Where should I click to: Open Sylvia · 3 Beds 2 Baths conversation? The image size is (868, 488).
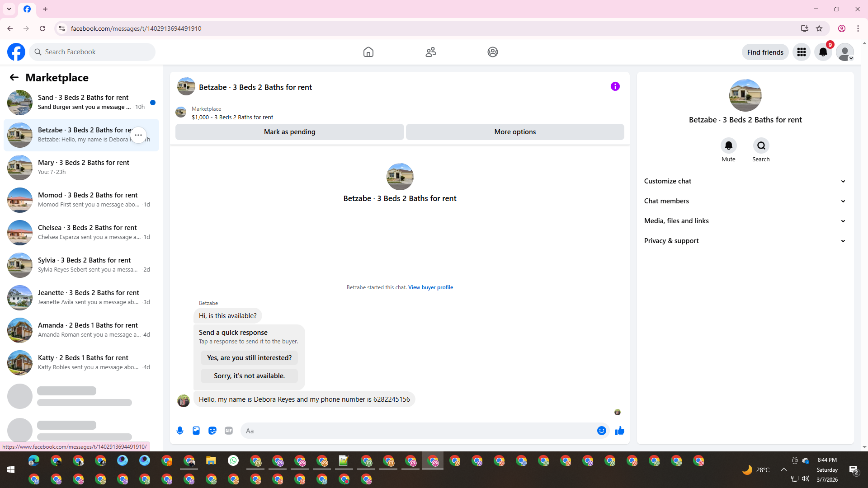[81, 265]
